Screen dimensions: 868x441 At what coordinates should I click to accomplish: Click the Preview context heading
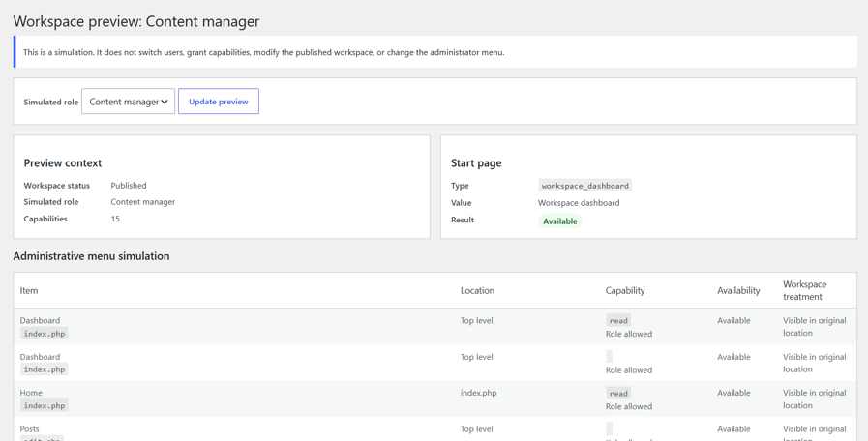click(63, 163)
